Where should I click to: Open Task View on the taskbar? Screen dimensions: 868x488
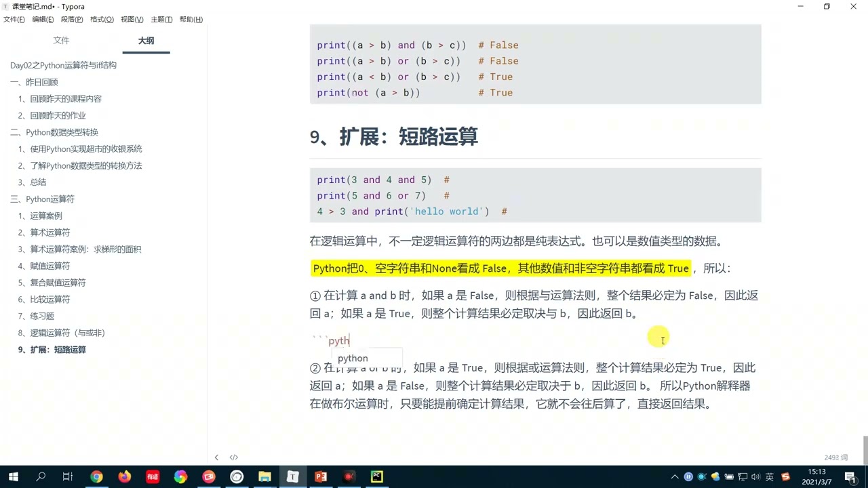68,476
